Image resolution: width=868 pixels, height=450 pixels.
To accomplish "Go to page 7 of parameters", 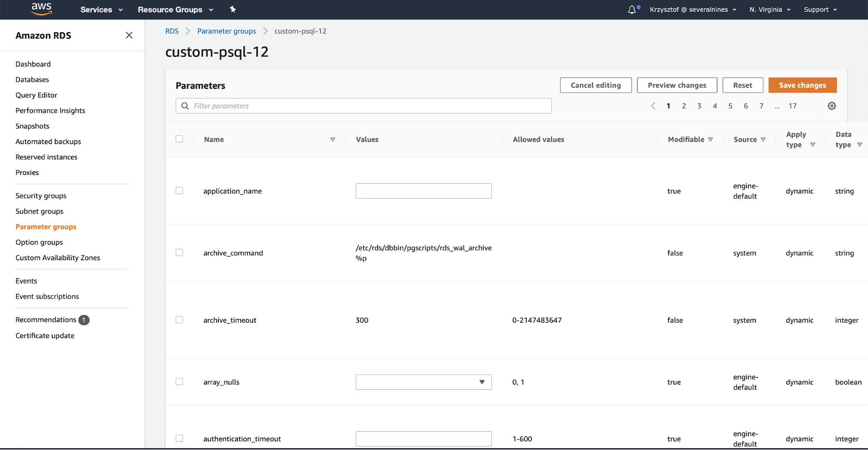I will click(761, 106).
